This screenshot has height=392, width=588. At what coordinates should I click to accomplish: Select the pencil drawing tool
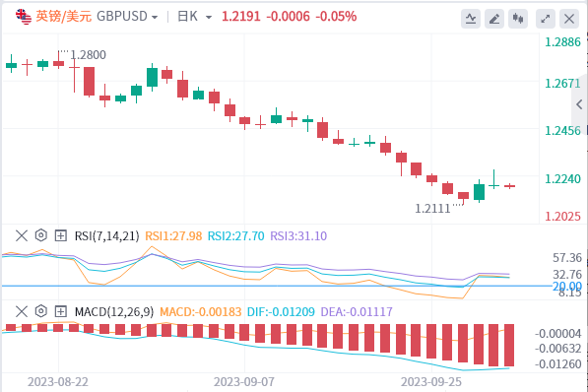[494, 19]
